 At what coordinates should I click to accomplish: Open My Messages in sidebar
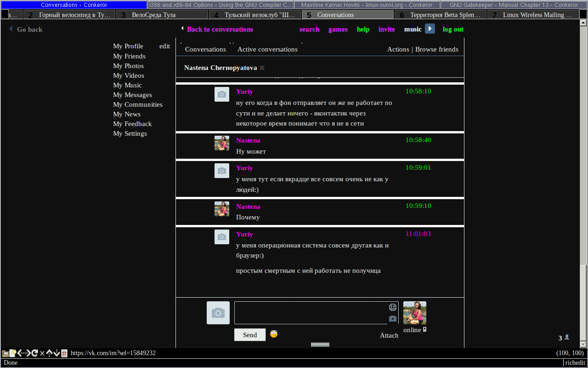tap(132, 95)
